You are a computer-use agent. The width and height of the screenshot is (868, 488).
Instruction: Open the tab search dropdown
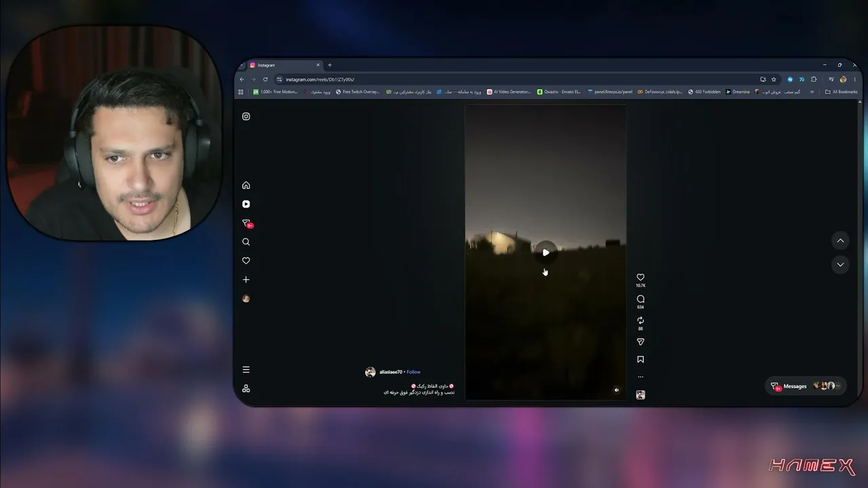(x=241, y=65)
